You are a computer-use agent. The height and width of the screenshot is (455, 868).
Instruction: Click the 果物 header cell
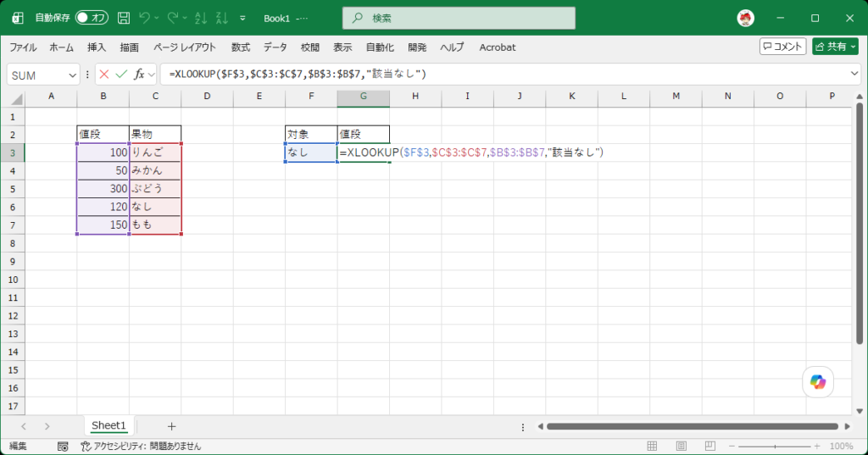click(x=155, y=135)
